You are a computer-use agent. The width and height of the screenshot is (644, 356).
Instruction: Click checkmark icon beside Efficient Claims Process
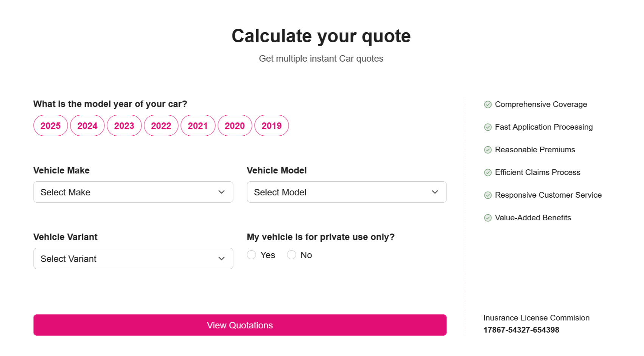(488, 173)
